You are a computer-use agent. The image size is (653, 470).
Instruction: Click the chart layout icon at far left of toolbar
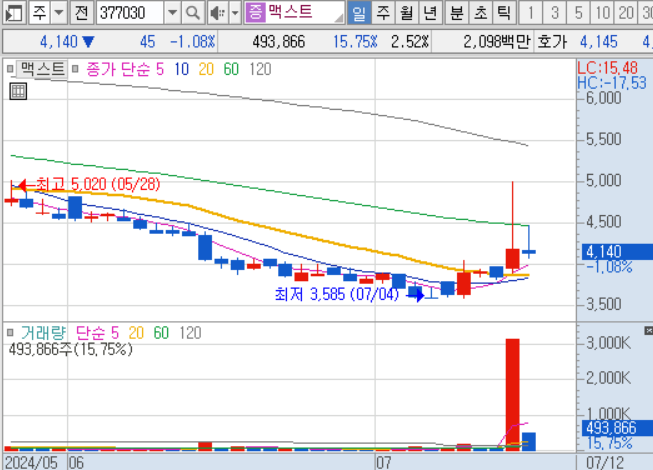pos(14,12)
